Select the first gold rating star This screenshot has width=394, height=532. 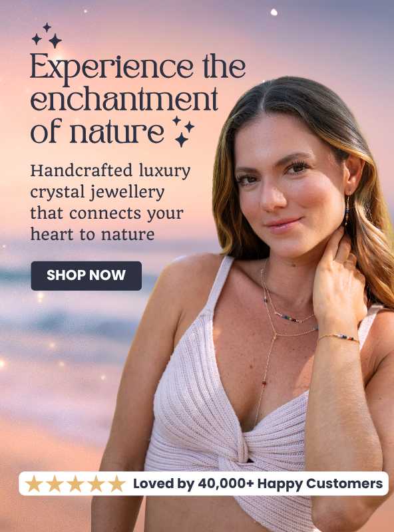pyautogui.click(x=34, y=483)
